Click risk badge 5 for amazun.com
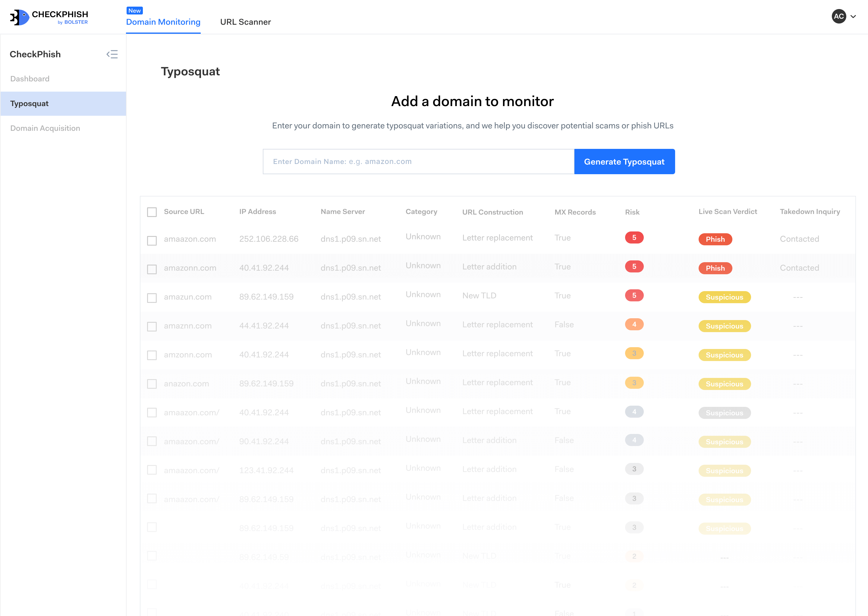The height and width of the screenshot is (616, 868). [x=634, y=295]
